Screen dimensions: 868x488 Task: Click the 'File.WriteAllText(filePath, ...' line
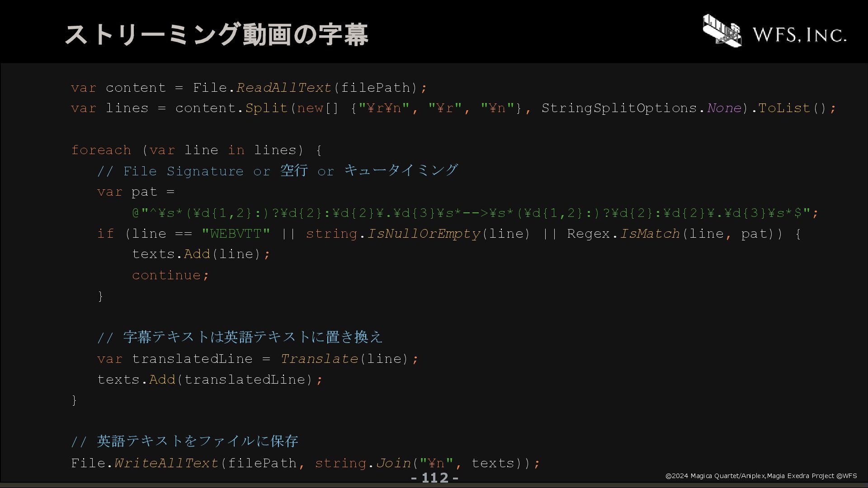tap(306, 463)
